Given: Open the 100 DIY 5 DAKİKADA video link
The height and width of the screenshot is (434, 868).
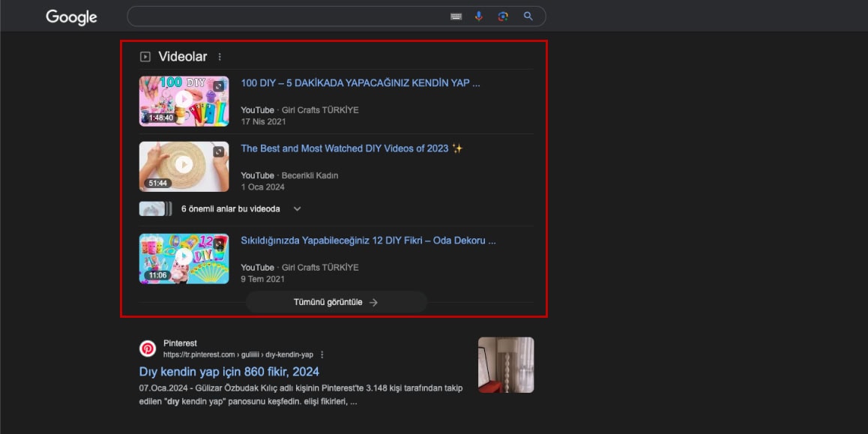Looking at the screenshot, I should [x=361, y=83].
